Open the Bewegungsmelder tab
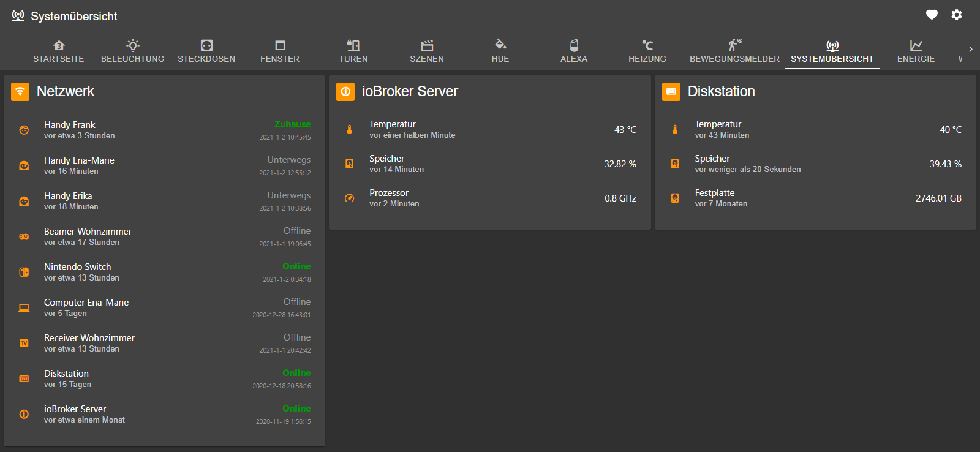980x452 pixels. (734, 51)
